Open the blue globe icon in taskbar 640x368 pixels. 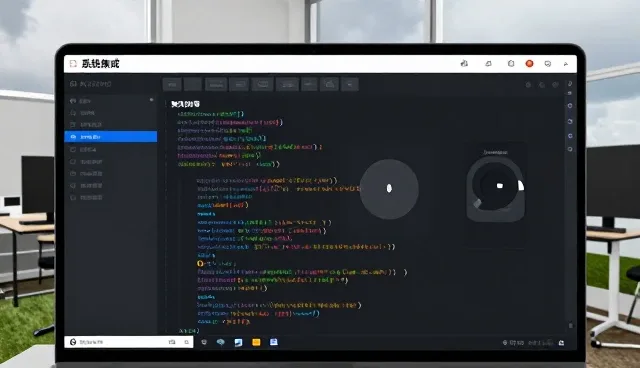pyautogui.click(x=220, y=342)
